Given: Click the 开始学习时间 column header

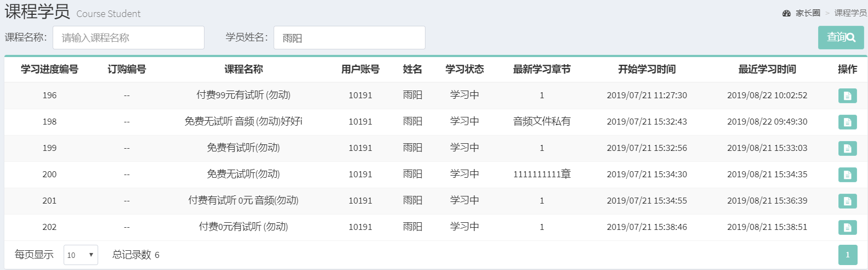Looking at the screenshot, I should click(646, 69).
